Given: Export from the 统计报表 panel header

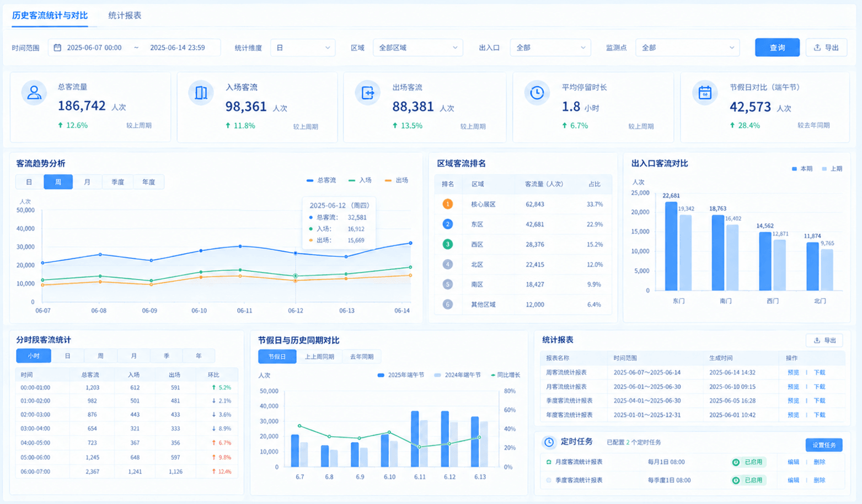Looking at the screenshot, I should pos(824,340).
